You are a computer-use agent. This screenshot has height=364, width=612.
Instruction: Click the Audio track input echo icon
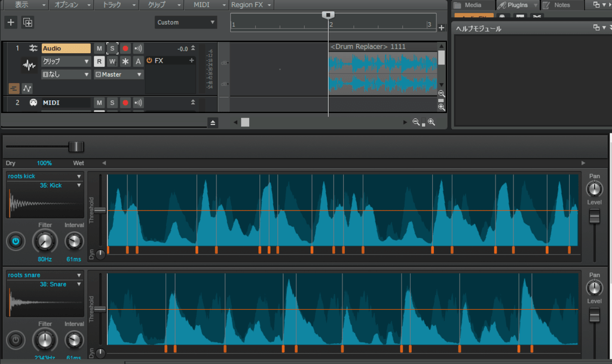coord(138,48)
